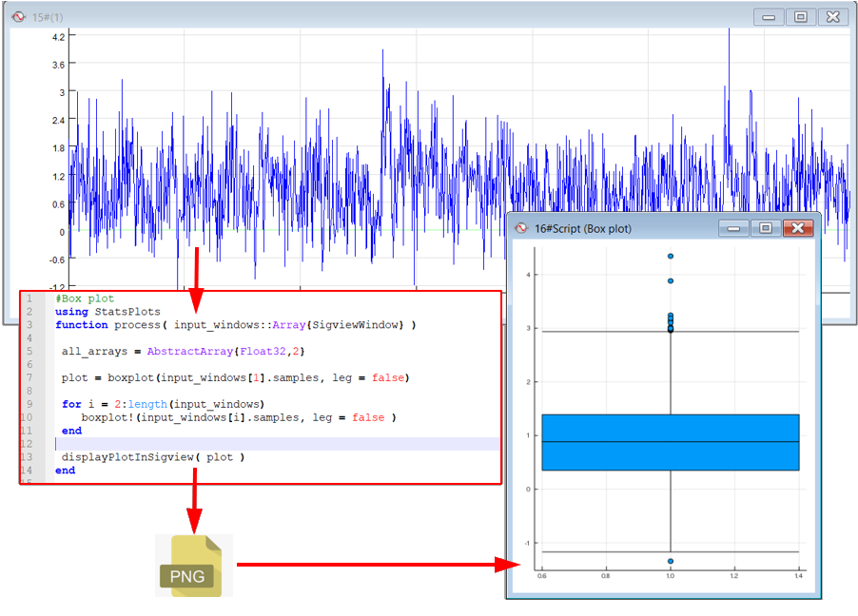Image resolution: width=858 pixels, height=616 pixels.
Task: Click the 15#(1) window's app icon
Action: coord(17,17)
